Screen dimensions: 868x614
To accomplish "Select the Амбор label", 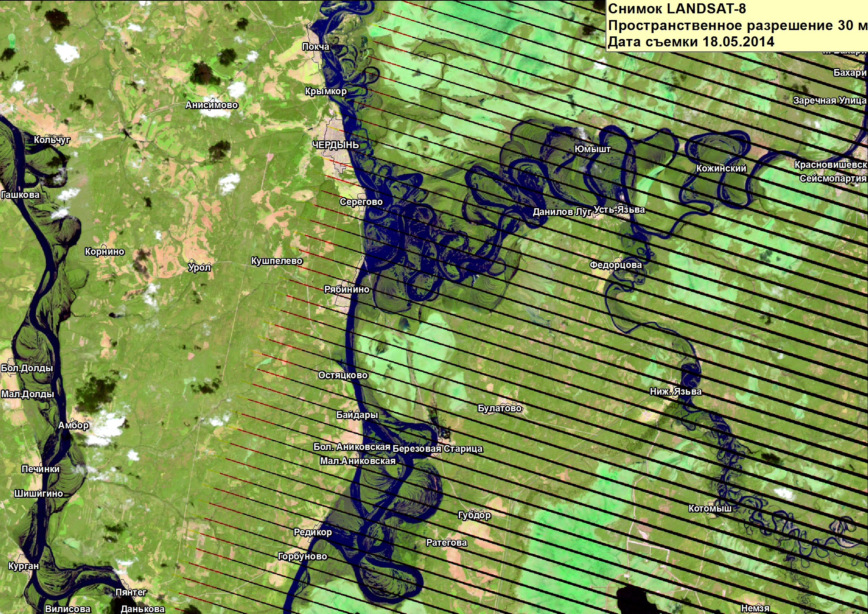I will 73,425.
